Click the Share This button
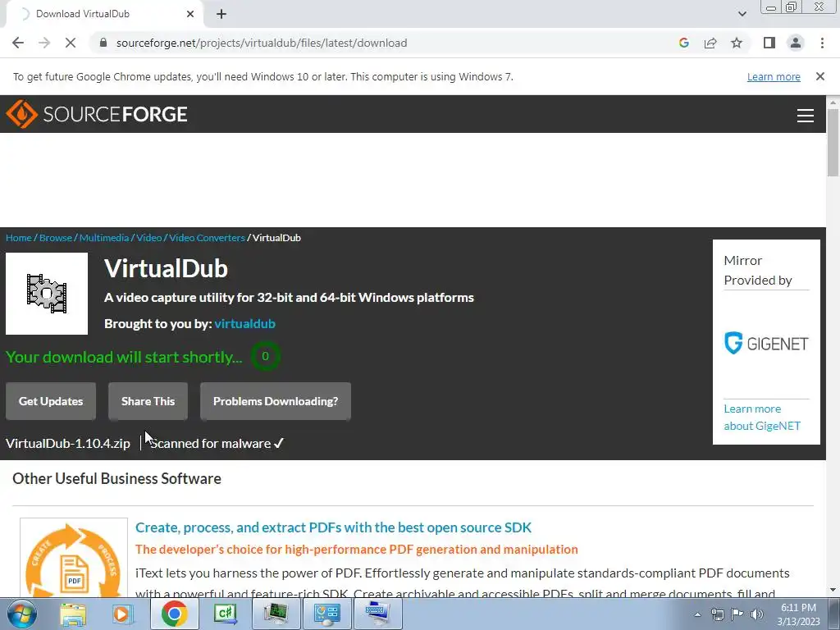Screen dimensions: 840x630 coord(148,400)
